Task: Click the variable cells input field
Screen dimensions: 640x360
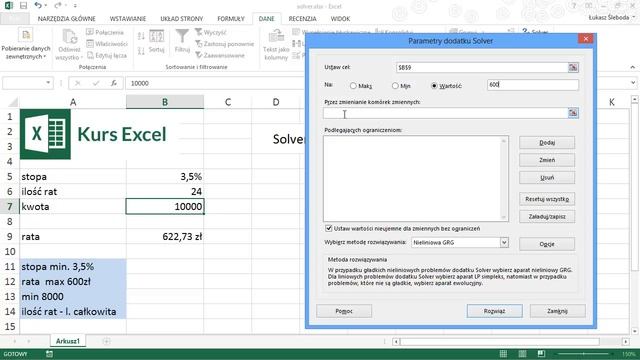Action: point(445,113)
